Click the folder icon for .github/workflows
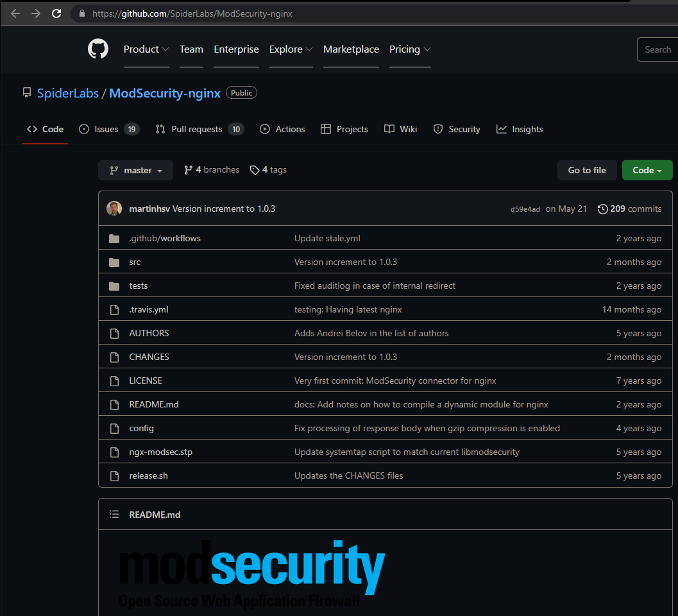 [x=114, y=238]
